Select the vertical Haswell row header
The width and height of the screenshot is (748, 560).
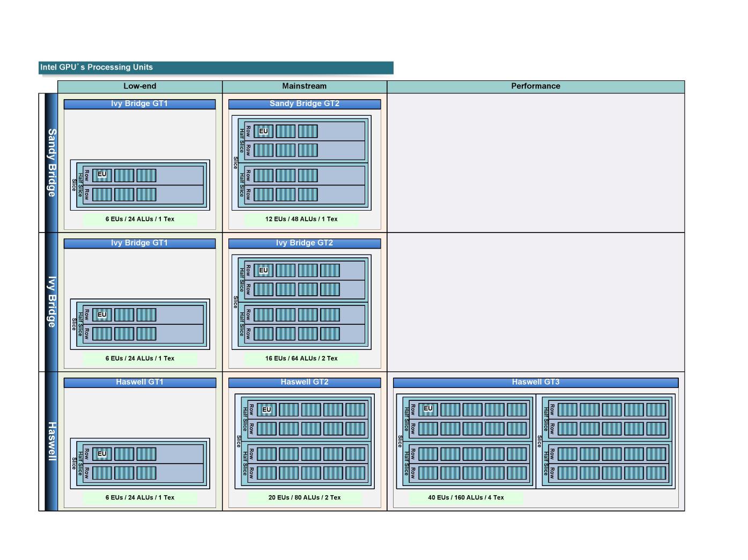coord(51,442)
